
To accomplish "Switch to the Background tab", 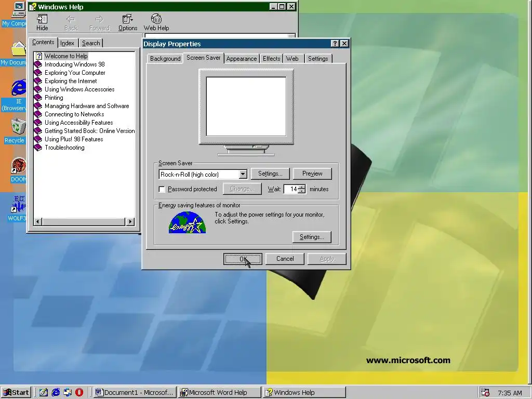I will point(165,59).
